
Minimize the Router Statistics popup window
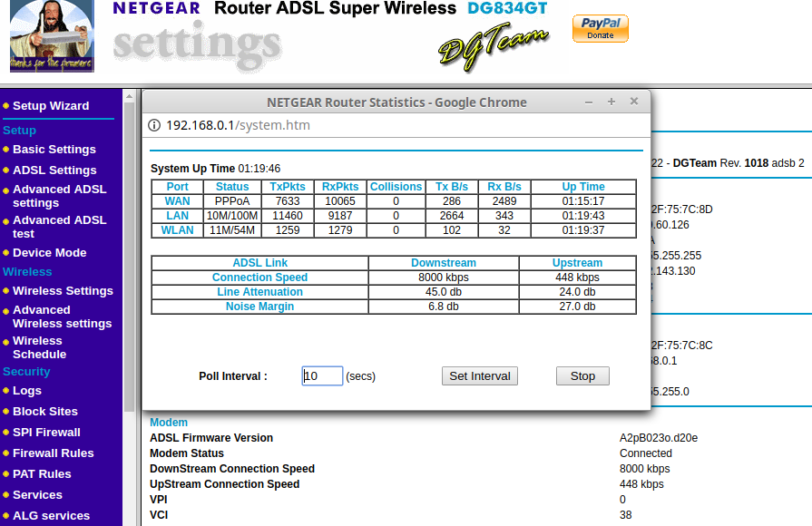point(589,102)
